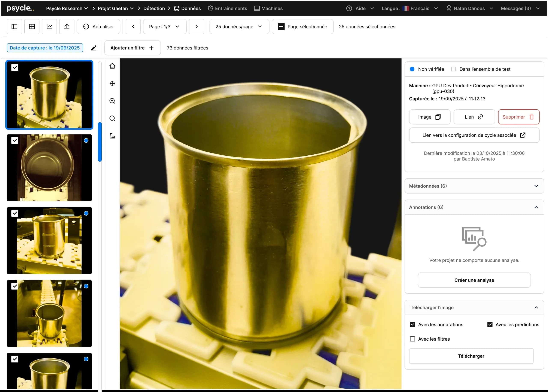Reset image view with home icon

112,66
